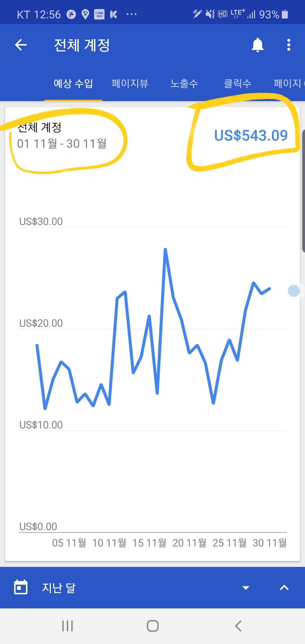Collapse panel with the up chevron
The image size is (305, 644).
(x=284, y=588)
